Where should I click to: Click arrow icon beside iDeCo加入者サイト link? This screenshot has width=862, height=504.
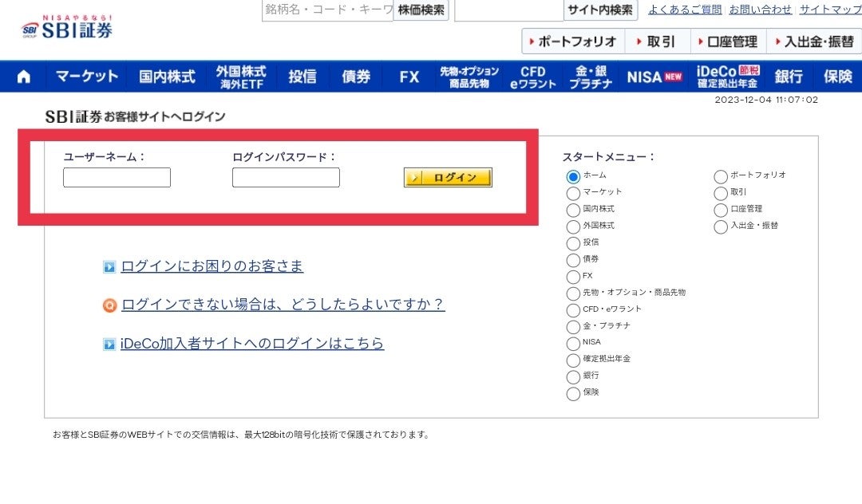pos(109,345)
